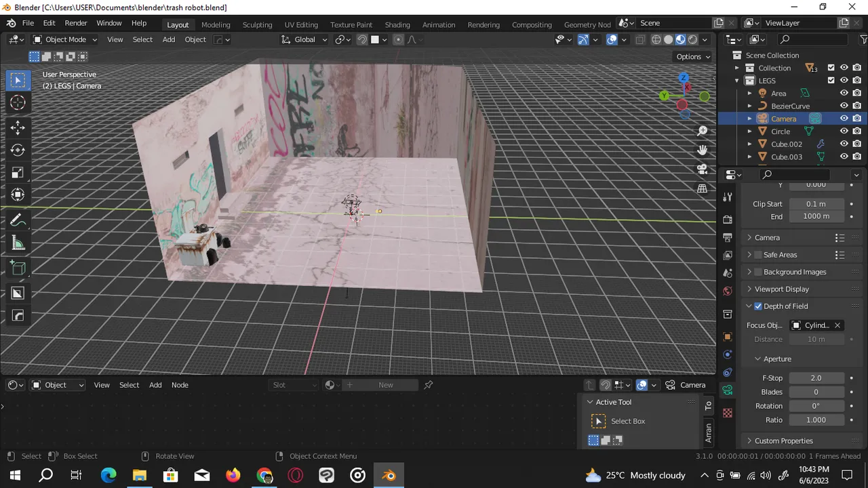Switch perspective/orthographic via grid gizmo
Image resolution: width=868 pixels, height=488 pixels.
click(x=703, y=188)
